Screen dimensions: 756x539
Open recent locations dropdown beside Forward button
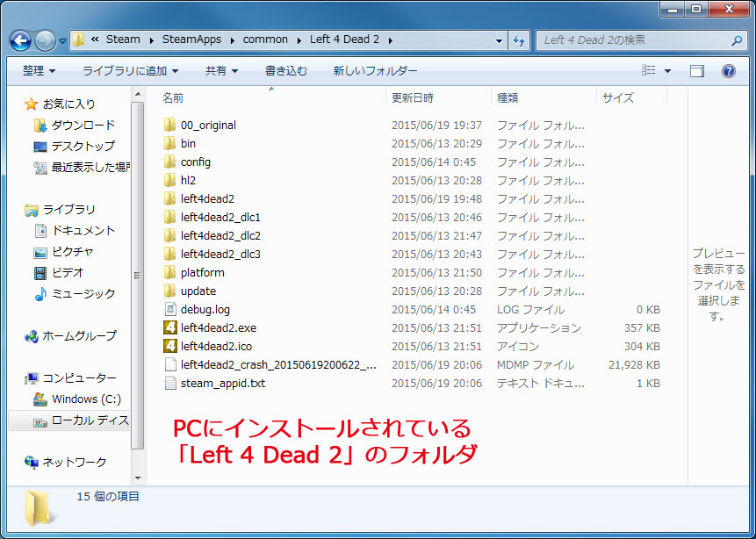pyautogui.click(x=62, y=41)
